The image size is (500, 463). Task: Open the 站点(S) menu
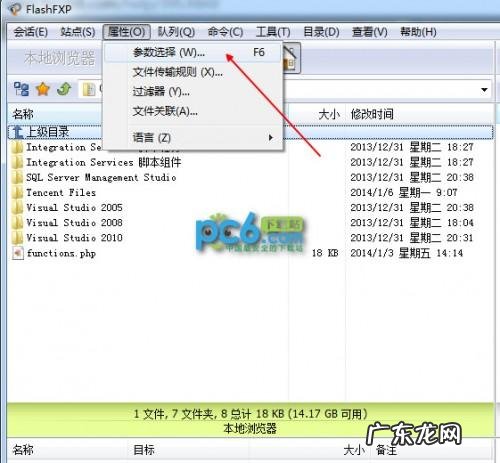click(78, 32)
